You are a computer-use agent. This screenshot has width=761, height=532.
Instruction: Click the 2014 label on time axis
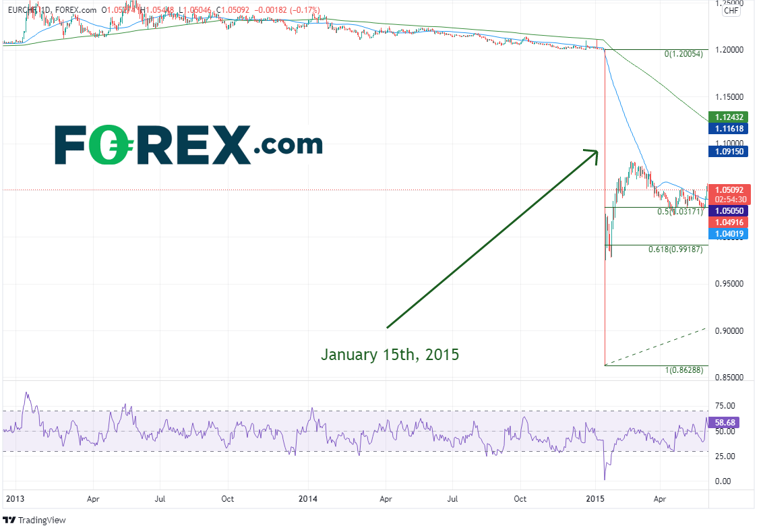click(x=308, y=500)
